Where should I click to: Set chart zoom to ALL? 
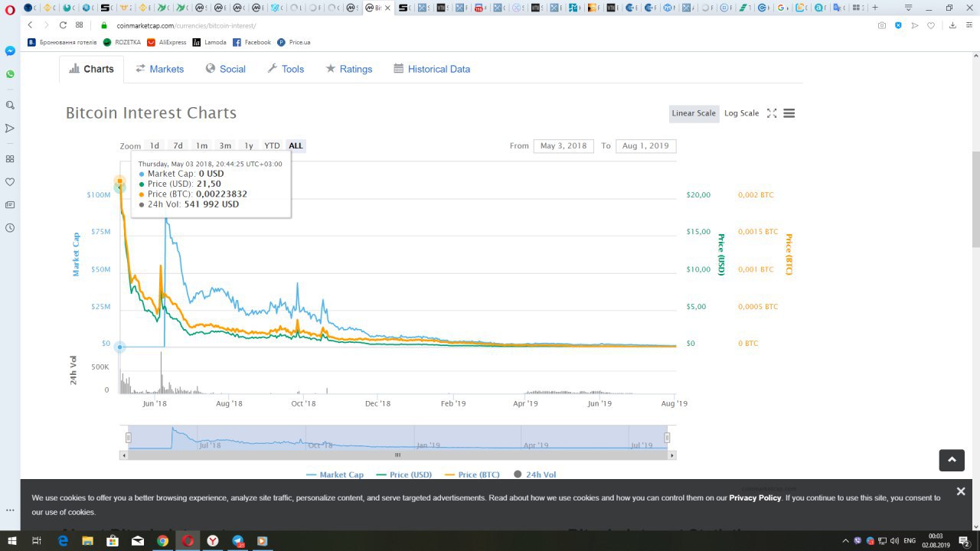[x=296, y=145]
